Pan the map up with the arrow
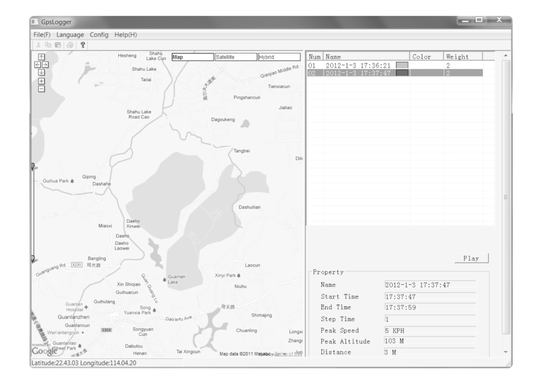Screen dimensions: 542x392 pyautogui.click(x=41, y=57)
